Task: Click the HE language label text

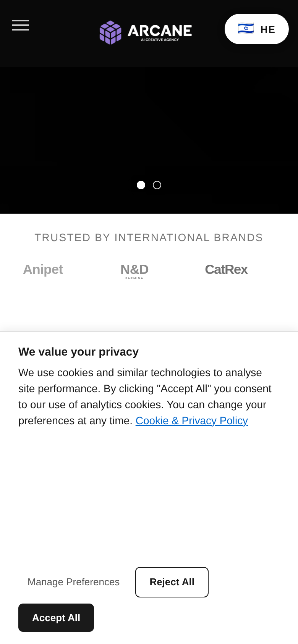Action: 268,29
